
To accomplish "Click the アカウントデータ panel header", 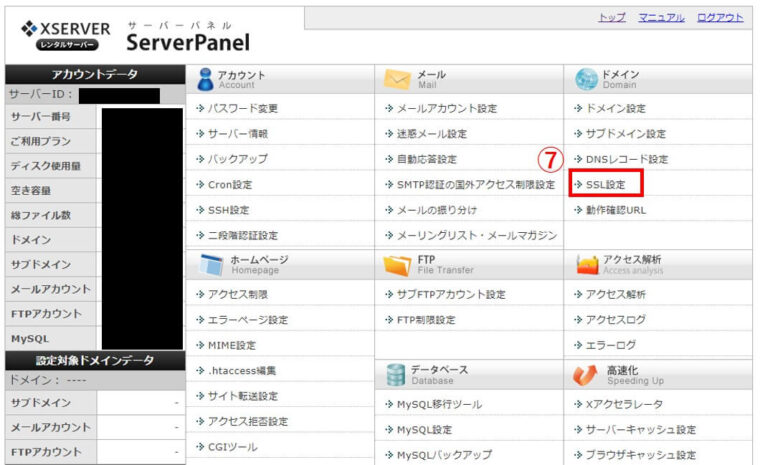I will (95, 74).
